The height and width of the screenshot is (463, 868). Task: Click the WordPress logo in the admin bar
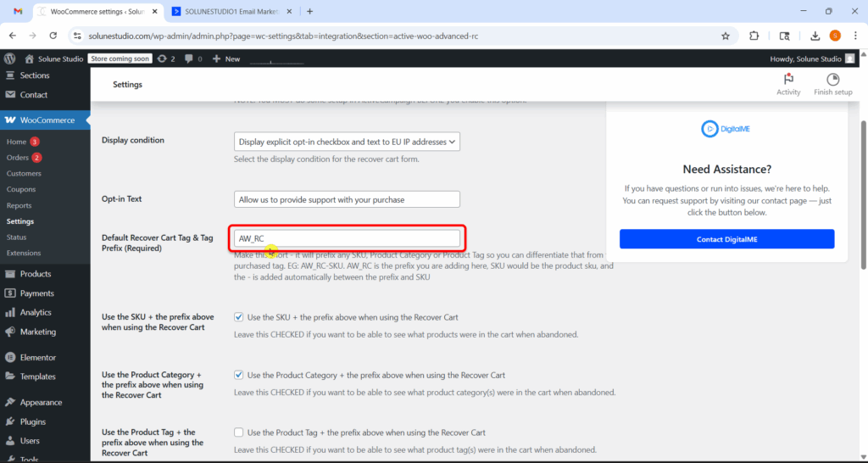coord(10,59)
